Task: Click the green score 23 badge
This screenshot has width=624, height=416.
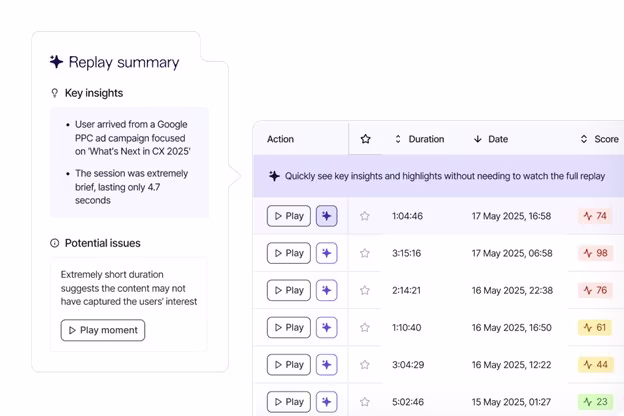Action: click(595, 402)
